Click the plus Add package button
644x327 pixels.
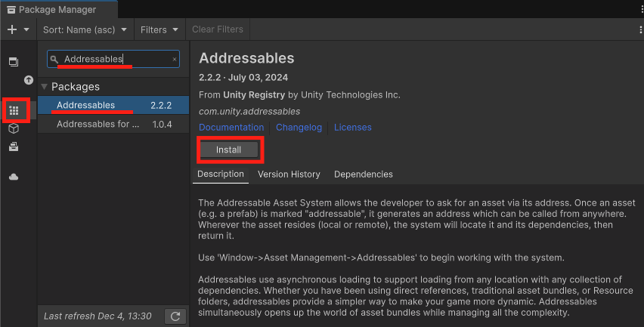tap(12, 29)
